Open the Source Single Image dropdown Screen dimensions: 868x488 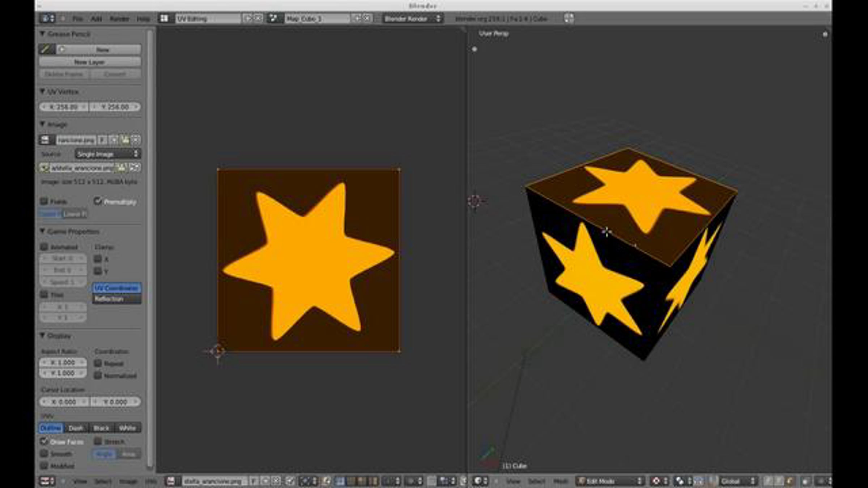point(107,154)
